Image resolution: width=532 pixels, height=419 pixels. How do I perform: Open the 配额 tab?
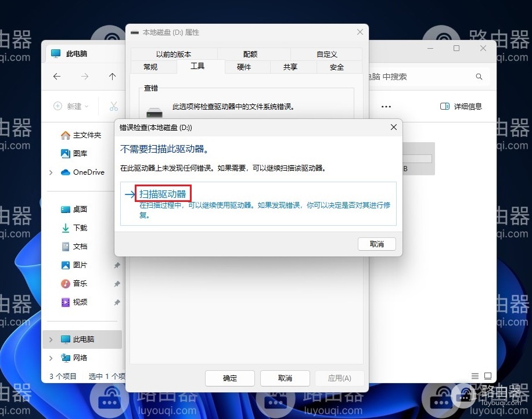[250, 54]
